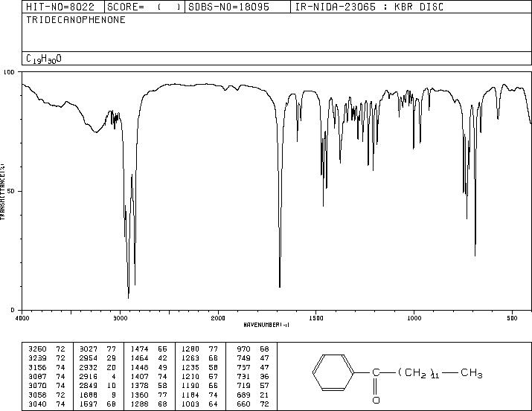The height and width of the screenshot is (411, 532).
Task: Select the molecular formula C19H30O
Action: (44, 59)
